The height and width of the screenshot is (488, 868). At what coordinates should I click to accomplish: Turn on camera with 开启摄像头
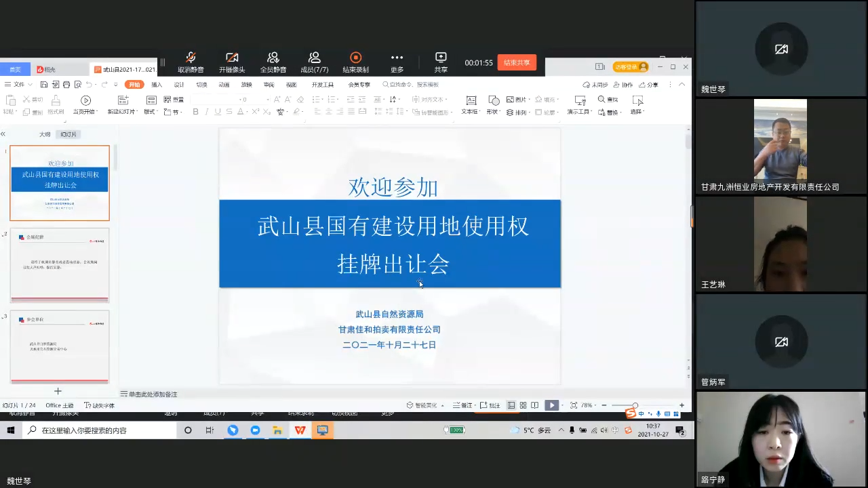point(232,58)
